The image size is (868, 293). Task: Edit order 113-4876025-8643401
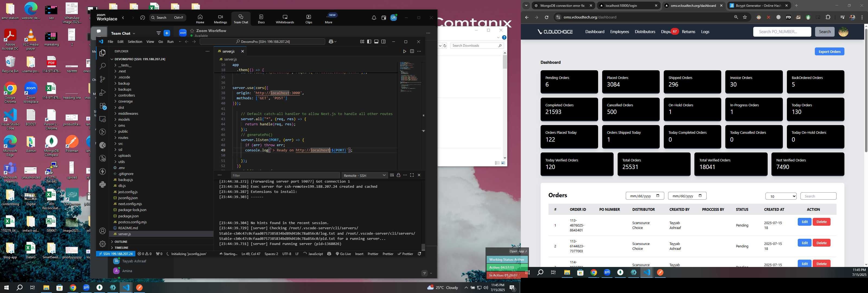[x=804, y=222]
